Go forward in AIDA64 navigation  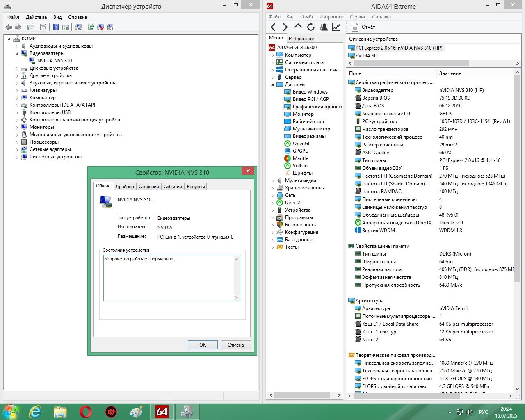pyautogui.click(x=285, y=27)
